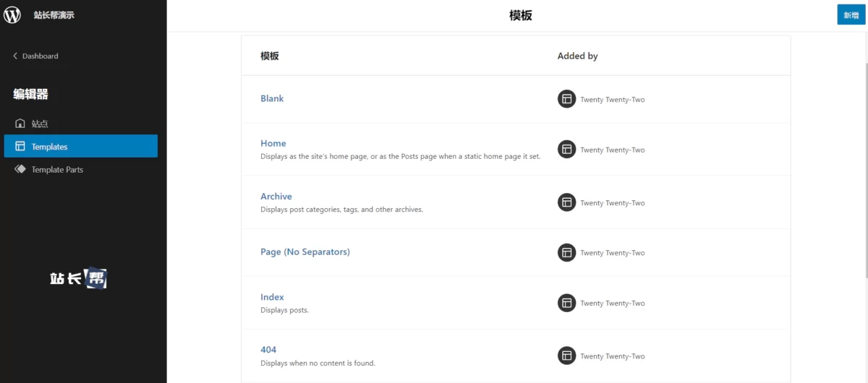Click the theme icon in the Index row

pos(566,303)
